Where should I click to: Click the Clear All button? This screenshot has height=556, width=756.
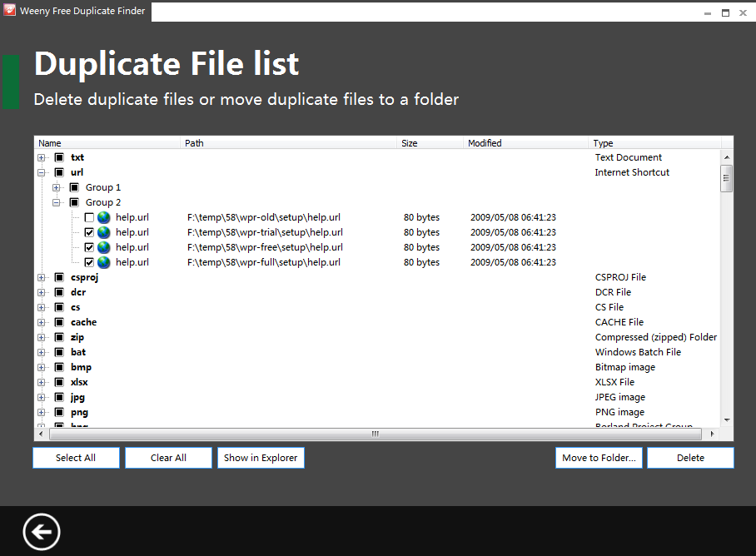[169, 458]
